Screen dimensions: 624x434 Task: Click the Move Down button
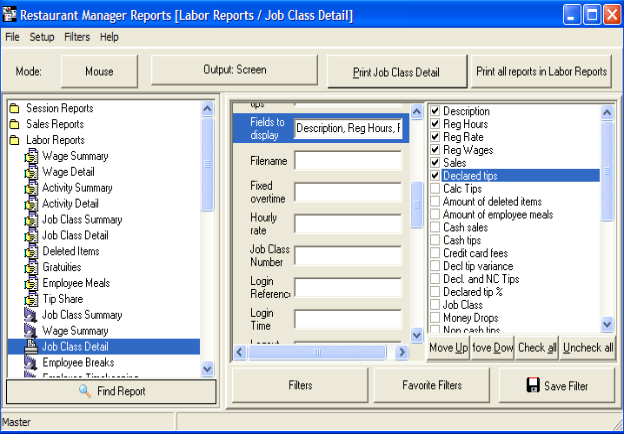[x=493, y=348]
